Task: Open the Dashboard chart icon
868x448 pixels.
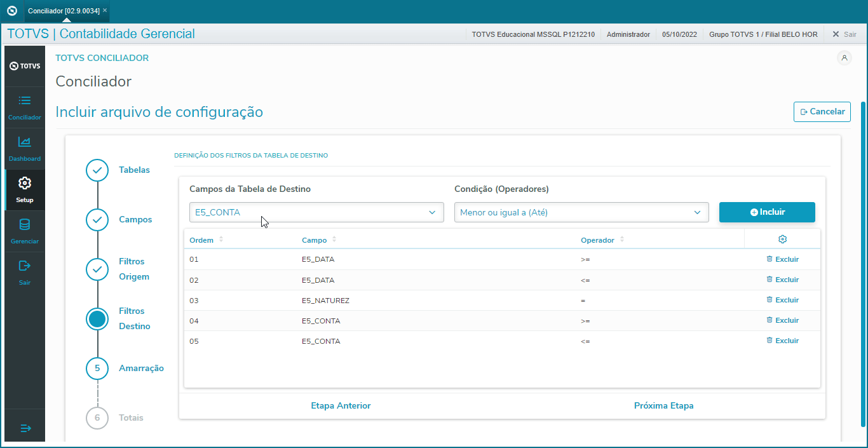Action: [25, 142]
